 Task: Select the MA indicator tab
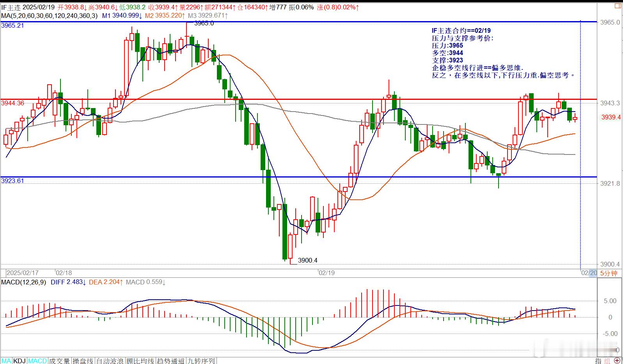click(6, 361)
